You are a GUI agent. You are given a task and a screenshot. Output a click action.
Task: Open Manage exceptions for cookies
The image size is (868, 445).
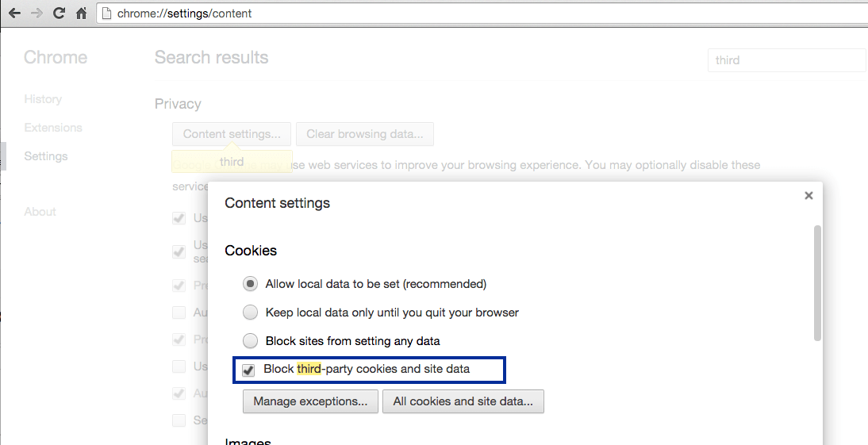click(x=310, y=401)
